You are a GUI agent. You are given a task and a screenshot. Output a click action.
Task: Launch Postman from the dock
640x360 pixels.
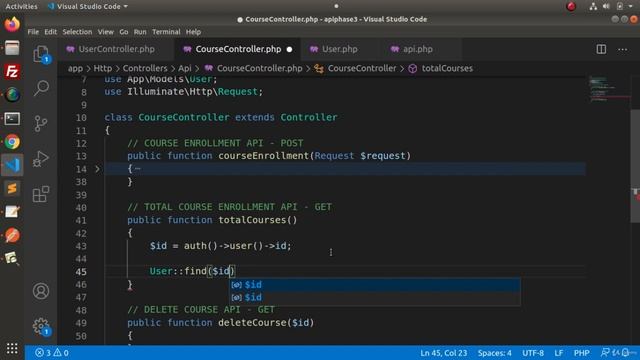12,235
